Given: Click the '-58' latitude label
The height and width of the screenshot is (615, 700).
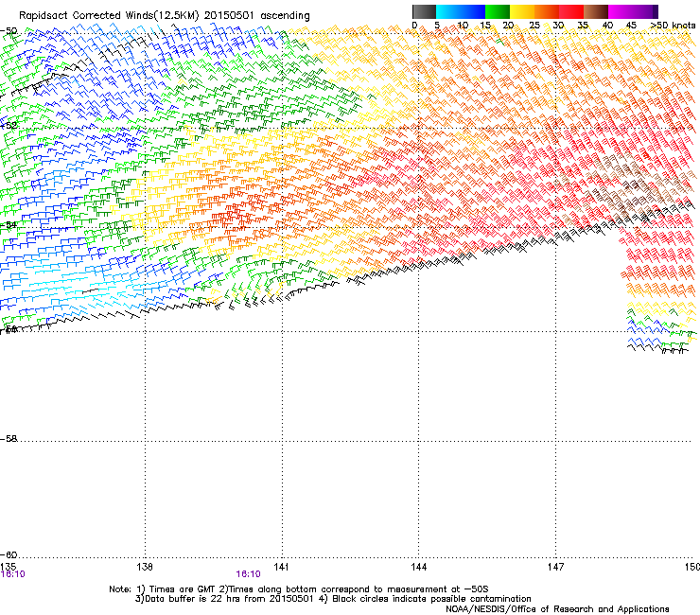Looking at the screenshot, I should [x=9, y=439].
